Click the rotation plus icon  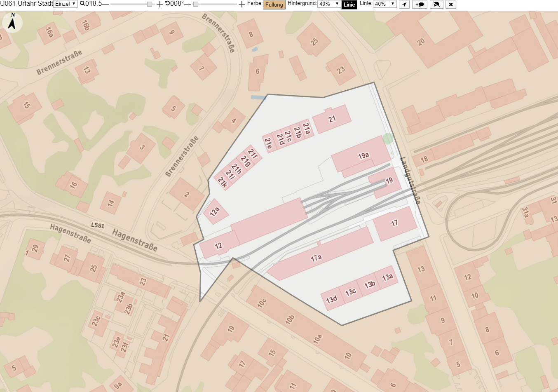click(242, 4)
